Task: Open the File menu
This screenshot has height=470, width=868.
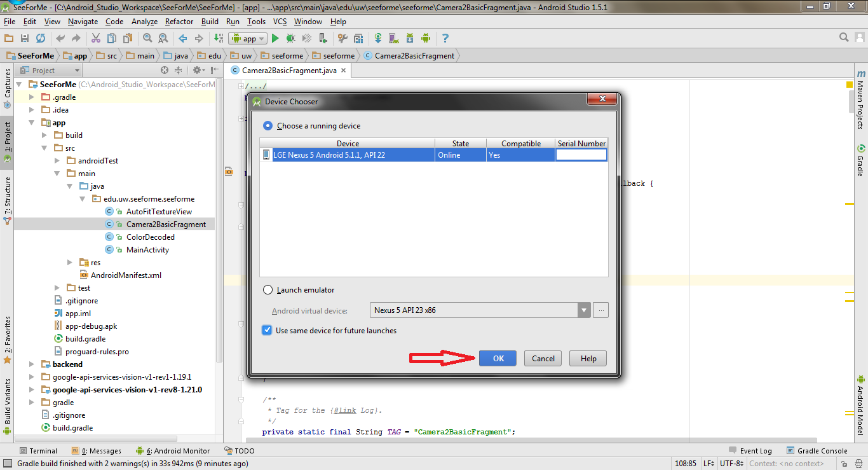Action: coord(10,22)
